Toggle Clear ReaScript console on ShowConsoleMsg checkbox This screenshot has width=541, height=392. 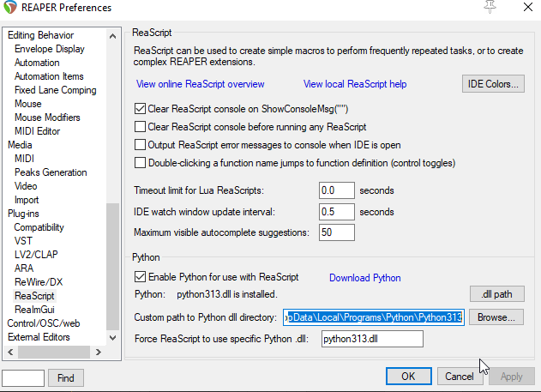[141, 109]
